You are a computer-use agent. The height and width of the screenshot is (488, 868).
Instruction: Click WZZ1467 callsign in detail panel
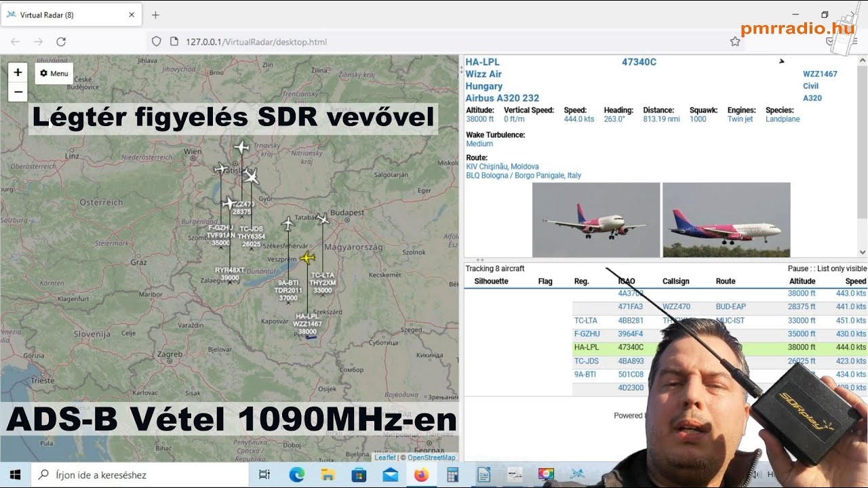(820, 74)
